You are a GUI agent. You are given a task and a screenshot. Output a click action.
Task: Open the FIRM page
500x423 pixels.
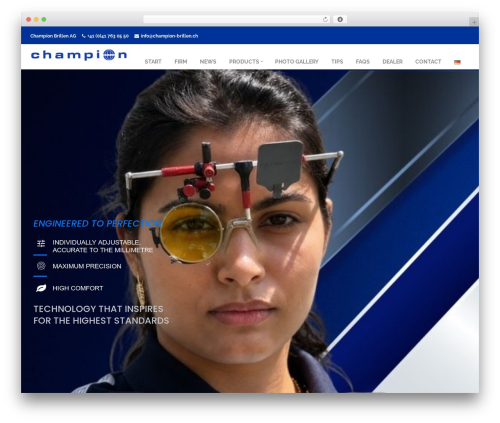pyautogui.click(x=181, y=62)
